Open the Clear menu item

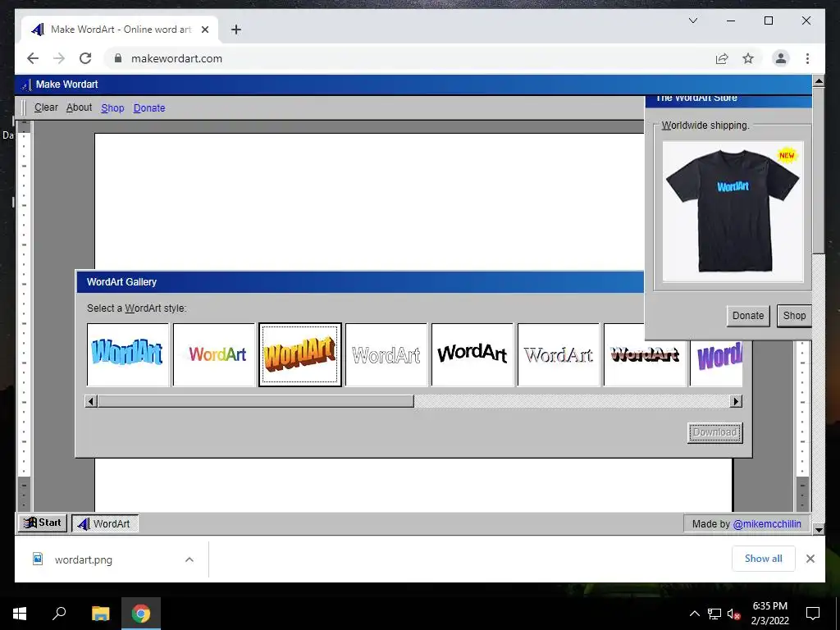(46, 107)
